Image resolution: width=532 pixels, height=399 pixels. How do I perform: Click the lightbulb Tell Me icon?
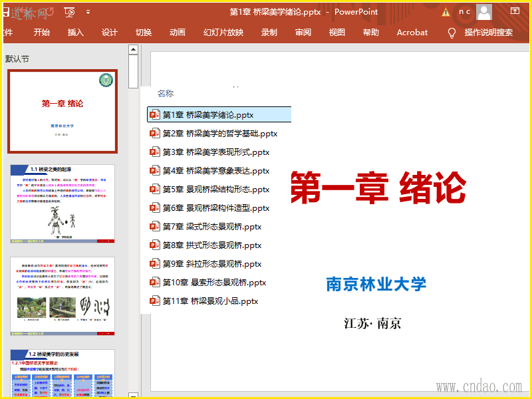452,33
